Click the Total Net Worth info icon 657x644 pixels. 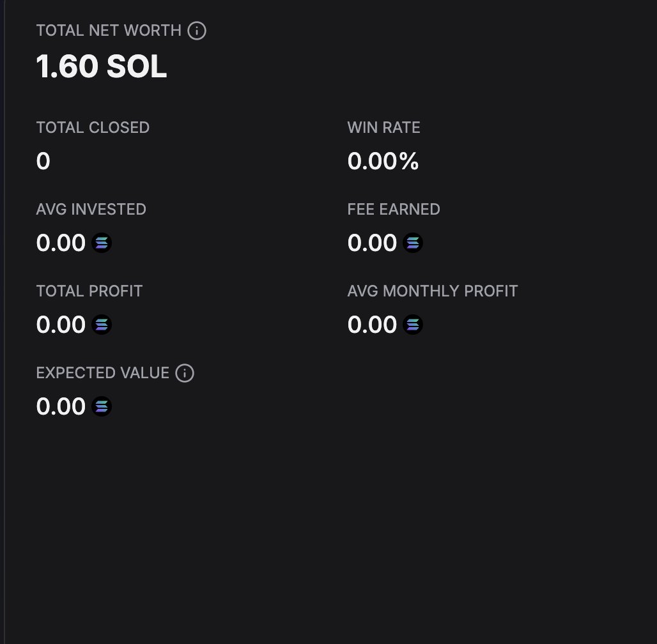click(x=196, y=31)
